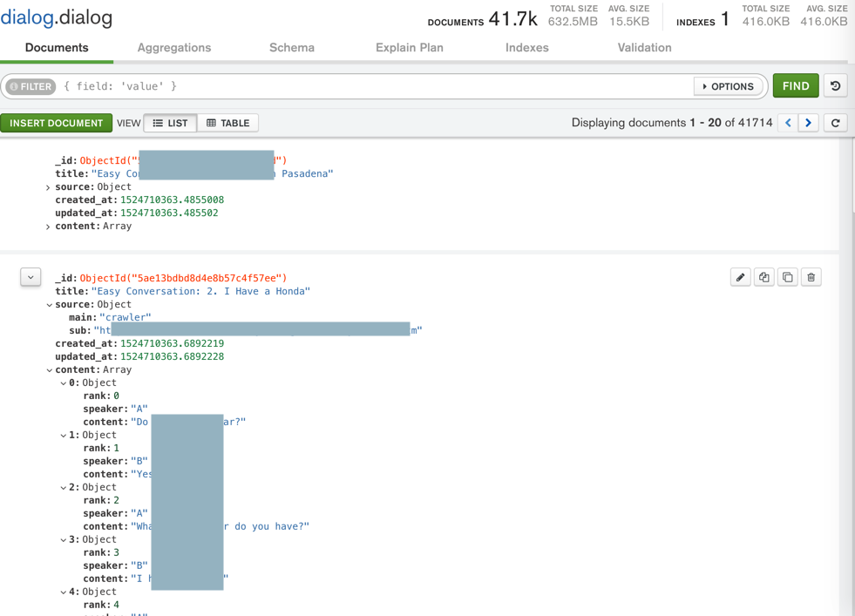Open the Aggregations tab
Viewport: 855px width, 616px height.
click(174, 48)
